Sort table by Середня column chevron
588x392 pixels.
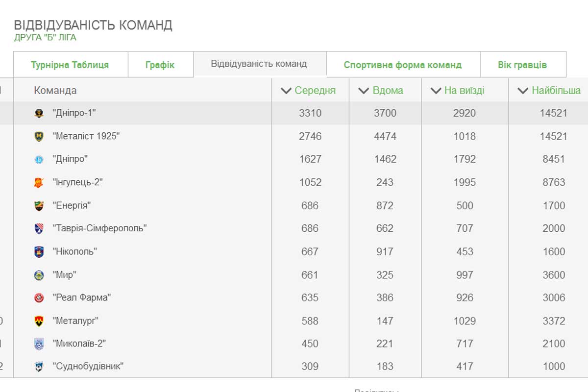click(x=286, y=91)
